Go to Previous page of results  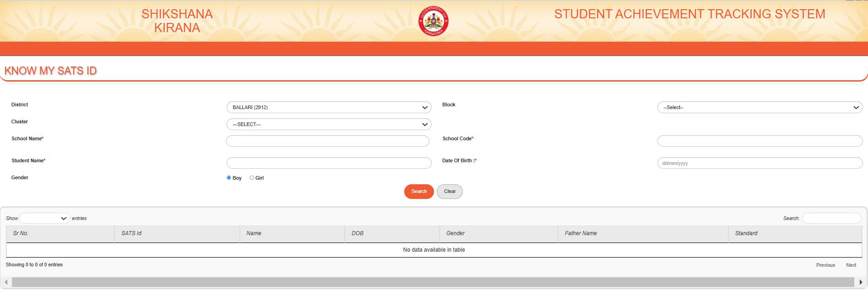pyautogui.click(x=825, y=265)
